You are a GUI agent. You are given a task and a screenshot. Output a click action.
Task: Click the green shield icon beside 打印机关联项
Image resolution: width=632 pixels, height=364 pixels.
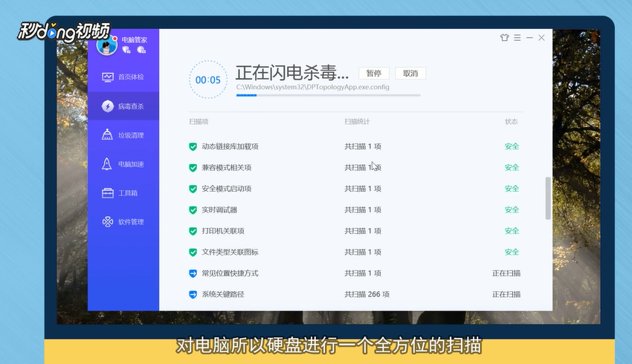(x=193, y=231)
